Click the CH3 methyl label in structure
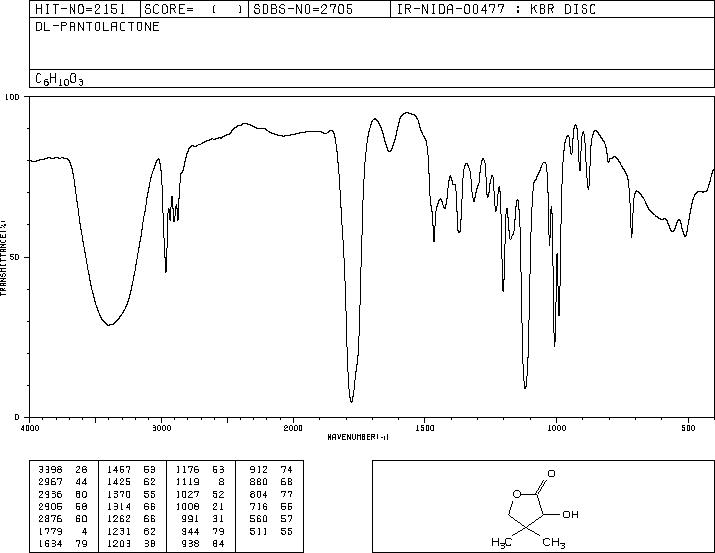Viewport: 715px width, 553px height. (554, 543)
